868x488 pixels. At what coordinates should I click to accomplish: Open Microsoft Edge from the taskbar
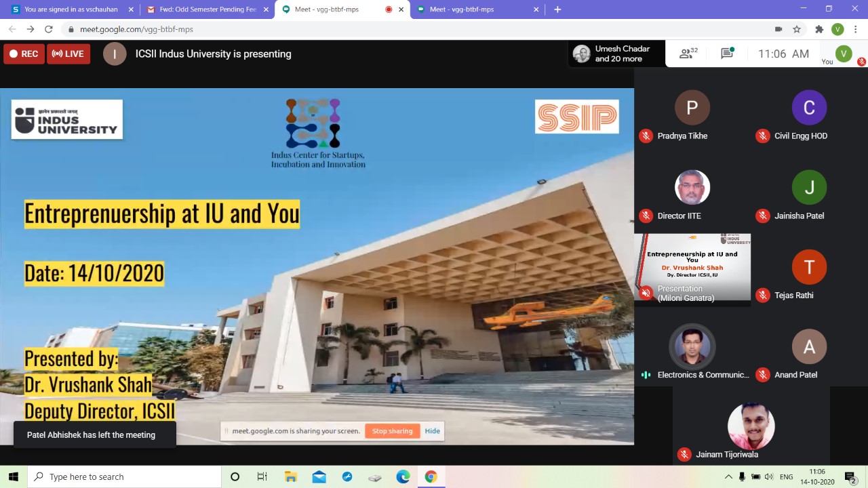click(403, 476)
